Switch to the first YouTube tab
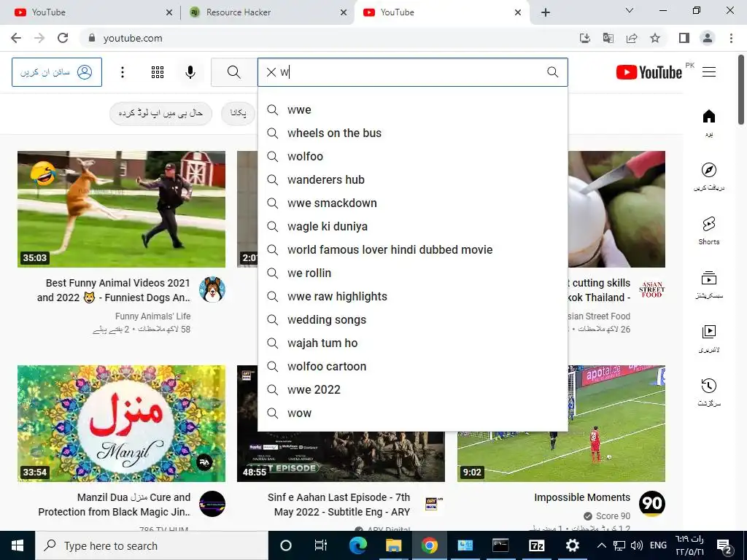 point(90,12)
